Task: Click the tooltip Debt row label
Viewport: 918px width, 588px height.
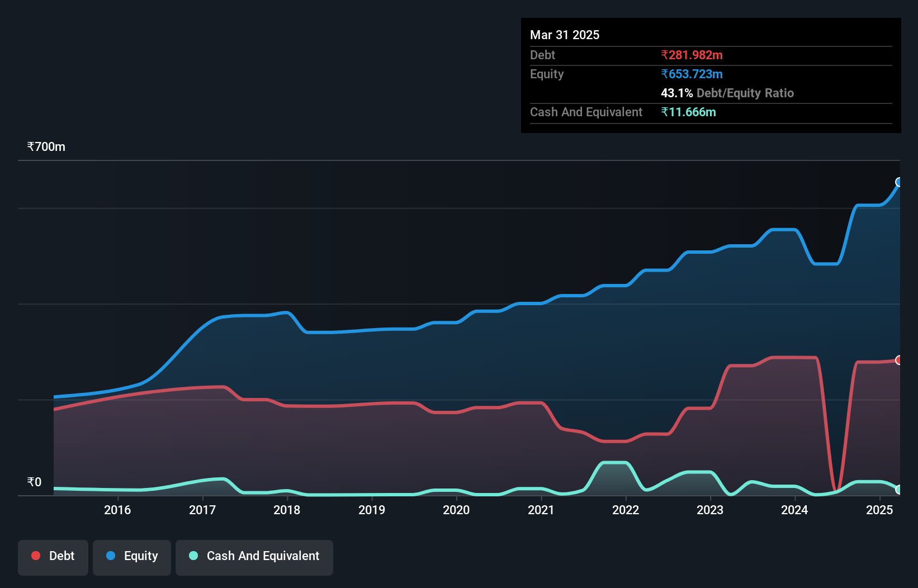Action: [542, 55]
